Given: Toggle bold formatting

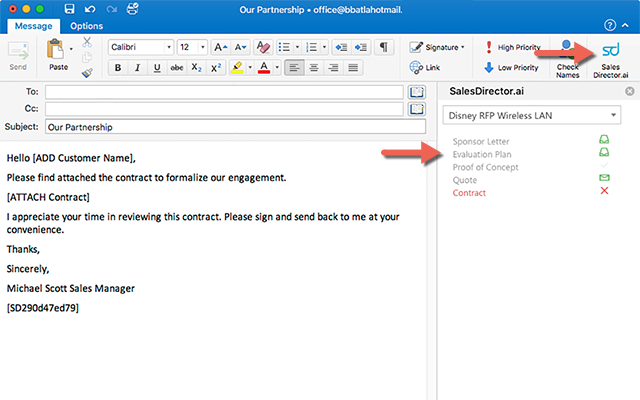Looking at the screenshot, I should tap(118, 68).
